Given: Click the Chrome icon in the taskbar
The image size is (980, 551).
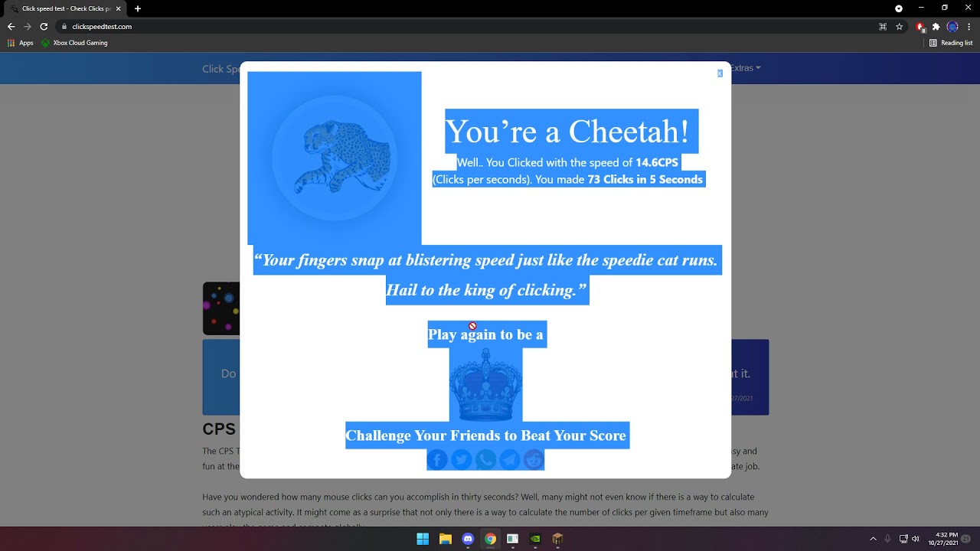Looking at the screenshot, I should (x=490, y=539).
